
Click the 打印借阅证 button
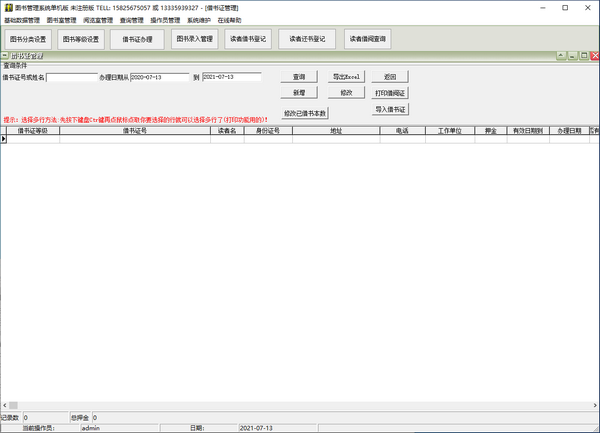[x=390, y=93]
